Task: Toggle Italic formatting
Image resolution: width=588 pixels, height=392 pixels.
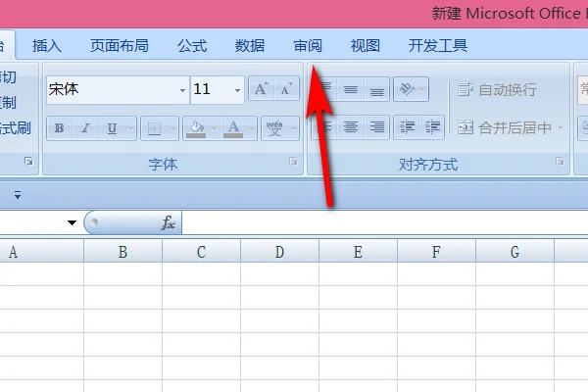Action: coord(85,128)
